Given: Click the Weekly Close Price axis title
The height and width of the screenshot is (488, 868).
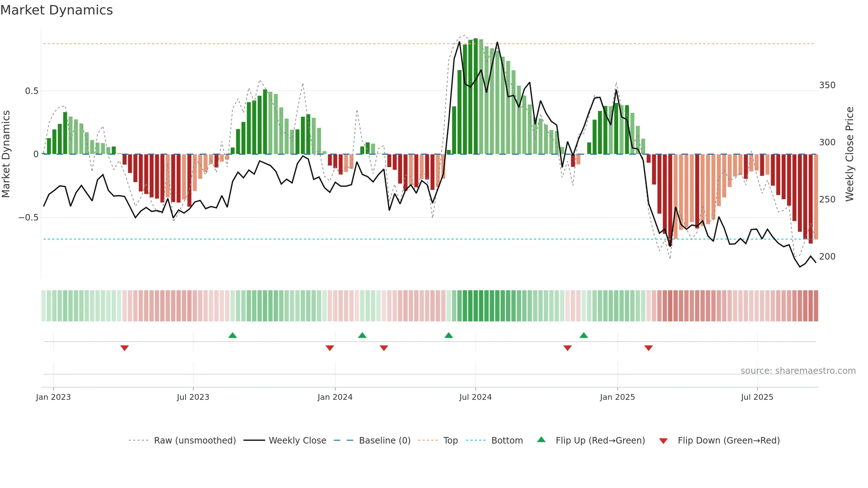Looking at the screenshot, I should (x=850, y=154).
